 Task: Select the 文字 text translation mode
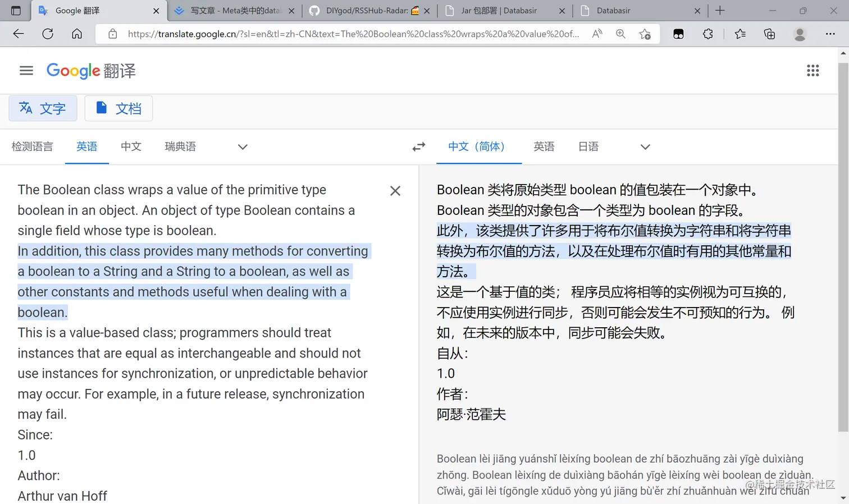(x=43, y=108)
